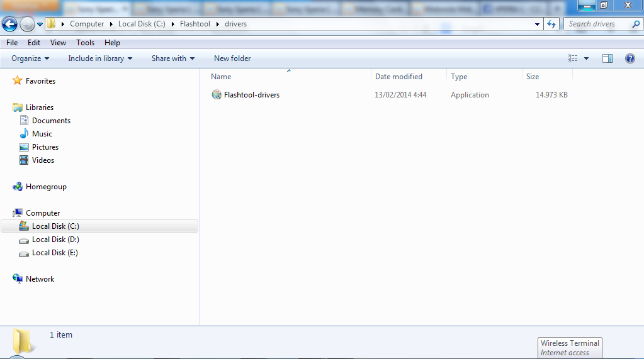Image resolution: width=644 pixels, height=359 pixels.
Task: Click the folder icon in address bar
Action: click(x=52, y=24)
